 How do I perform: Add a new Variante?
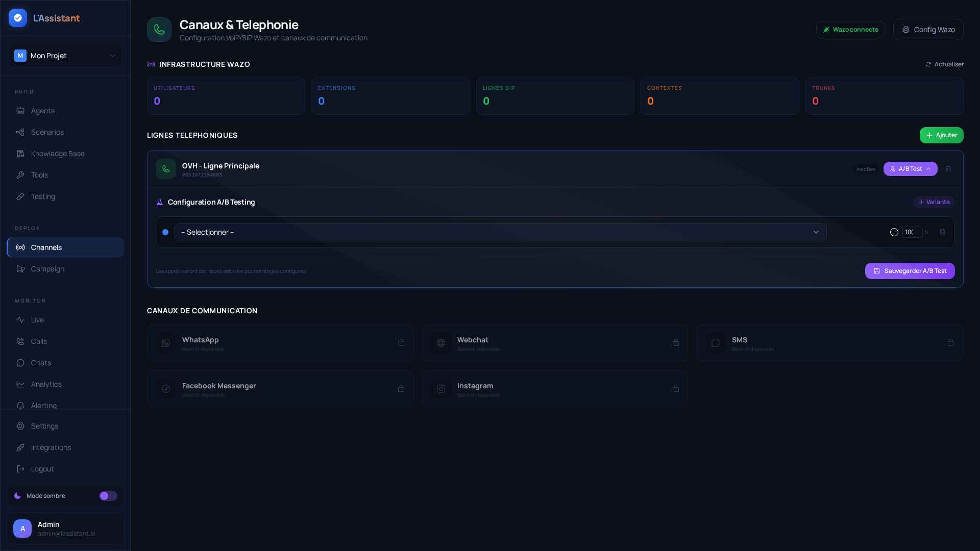934,202
